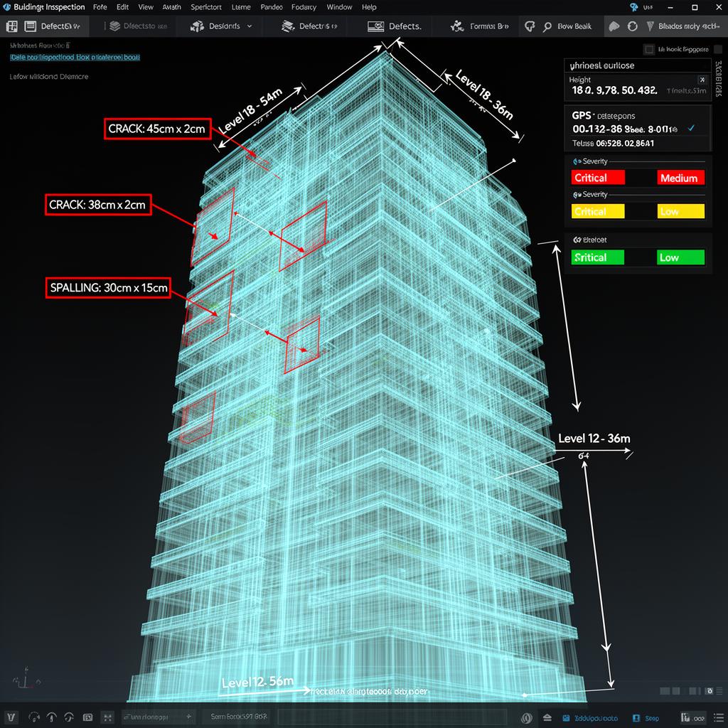The width and height of the screenshot is (728, 728).
Task: Click the up arrow icon in the bottom bar
Action: point(51,718)
